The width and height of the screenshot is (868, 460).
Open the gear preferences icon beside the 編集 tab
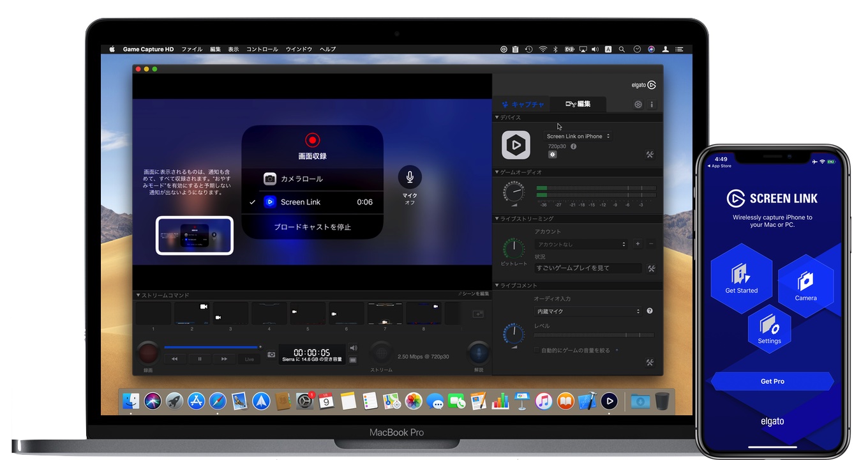tap(638, 104)
